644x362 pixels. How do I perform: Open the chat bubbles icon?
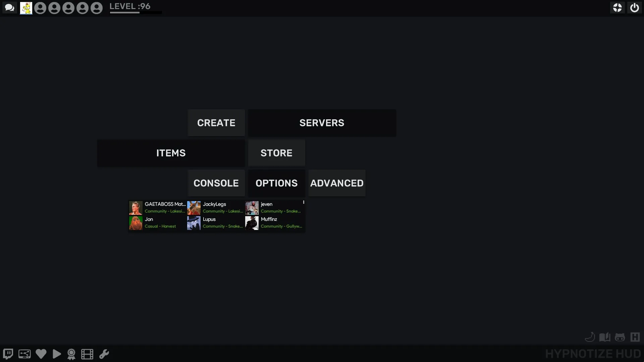[10, 8]
